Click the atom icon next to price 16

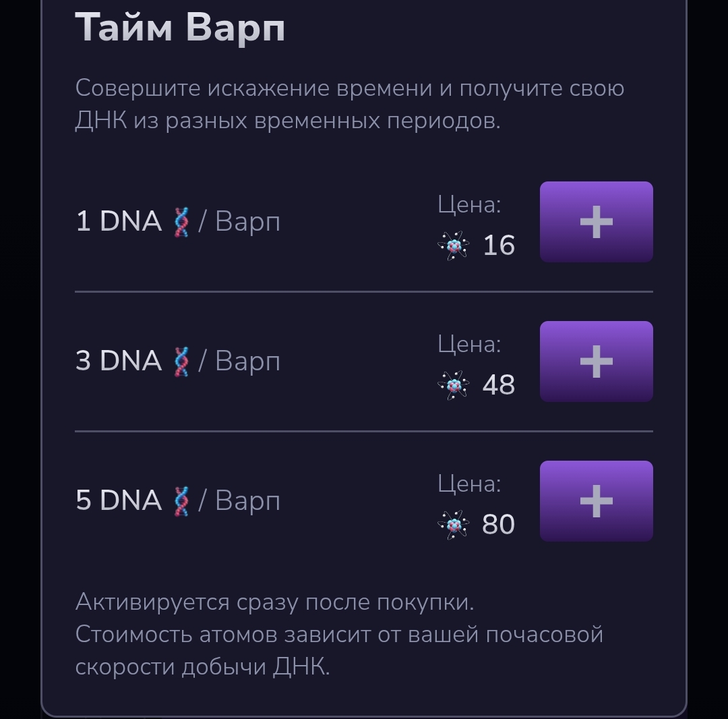(x=454, y=246)
